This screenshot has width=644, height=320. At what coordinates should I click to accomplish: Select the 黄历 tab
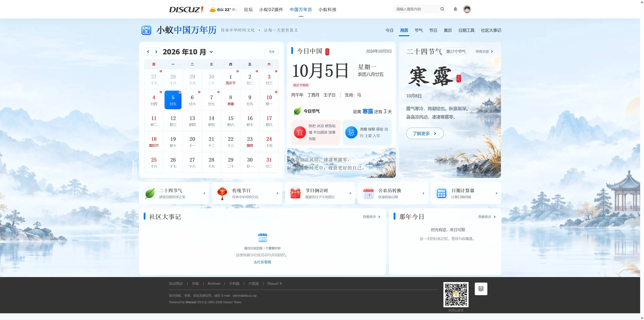coord(447,30)
